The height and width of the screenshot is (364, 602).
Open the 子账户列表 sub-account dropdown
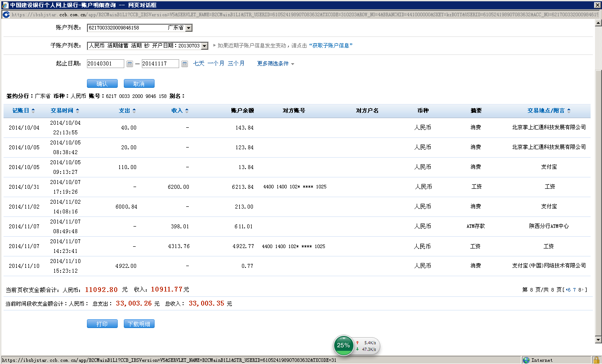[x=204, y=46]
